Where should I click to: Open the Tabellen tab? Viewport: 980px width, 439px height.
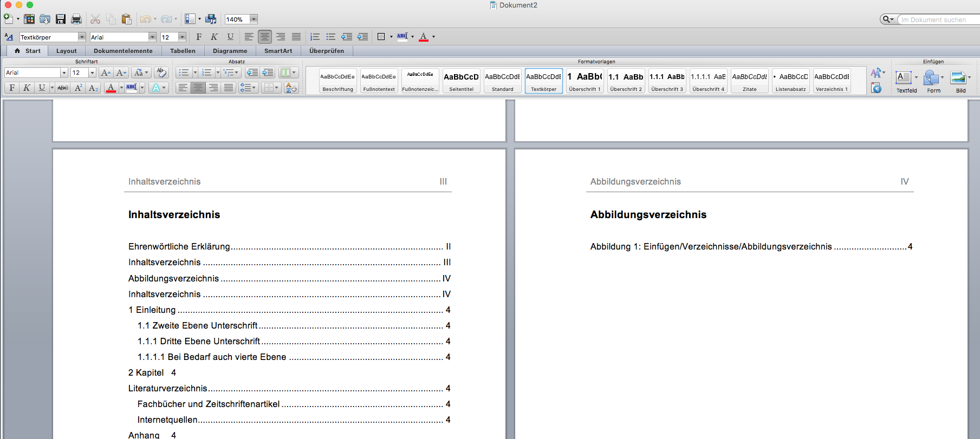point(183,51)
